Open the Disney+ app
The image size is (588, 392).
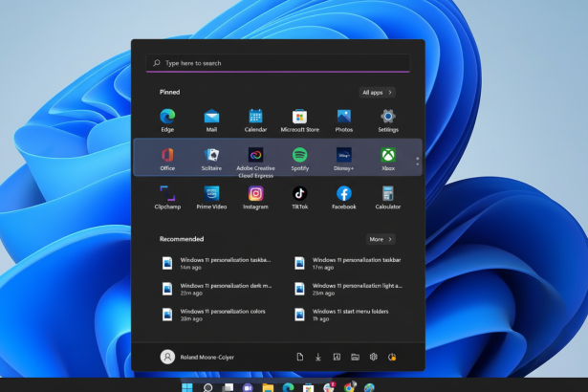(x=344, y=159)
